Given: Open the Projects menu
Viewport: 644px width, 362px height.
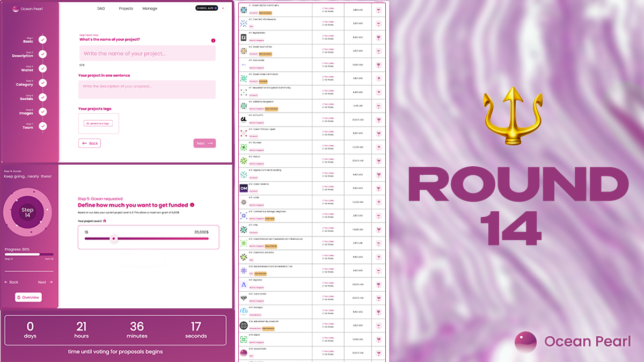Looking at the screenshot, I should [x=126, y=9].
